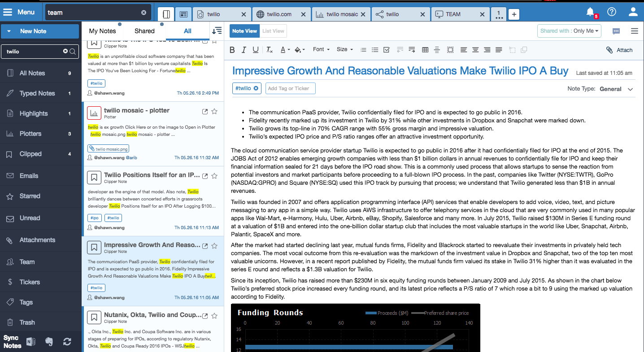The width and height of the screenshot is (644, 352).
Task: Insert a table
Action: pos(425,50)
